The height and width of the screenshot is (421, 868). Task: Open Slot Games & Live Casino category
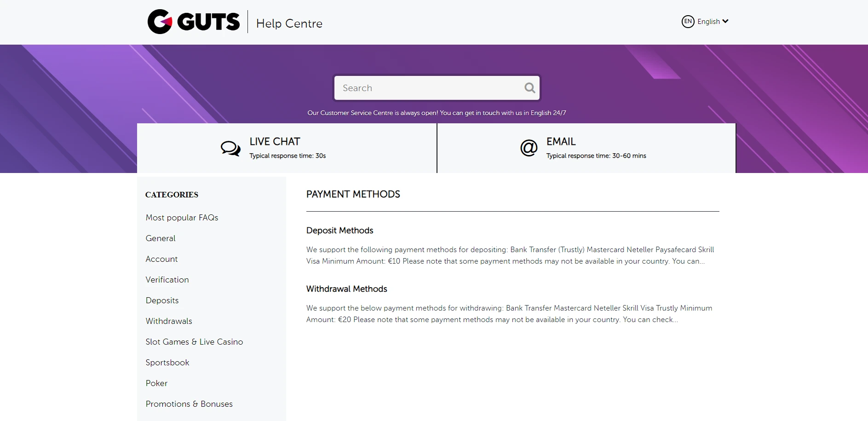(x=195, y=342)
